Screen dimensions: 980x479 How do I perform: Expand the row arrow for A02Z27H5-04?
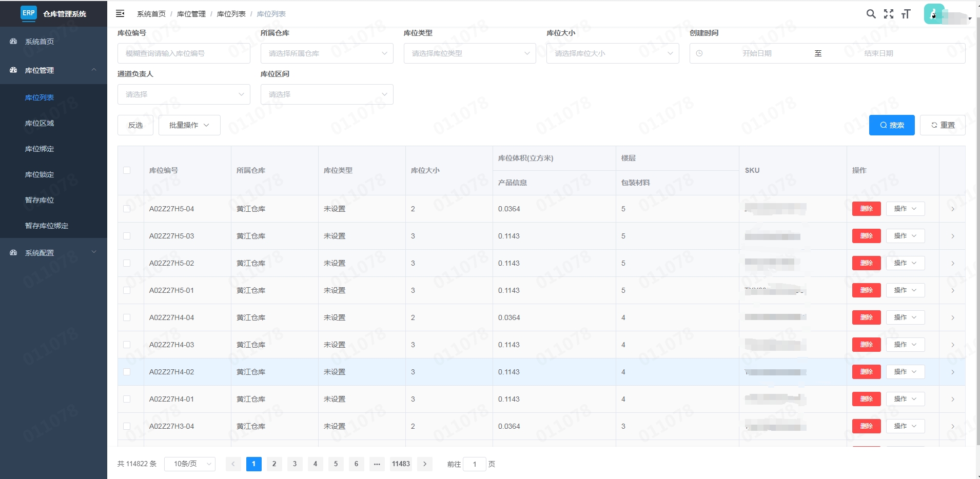[952, 209]
